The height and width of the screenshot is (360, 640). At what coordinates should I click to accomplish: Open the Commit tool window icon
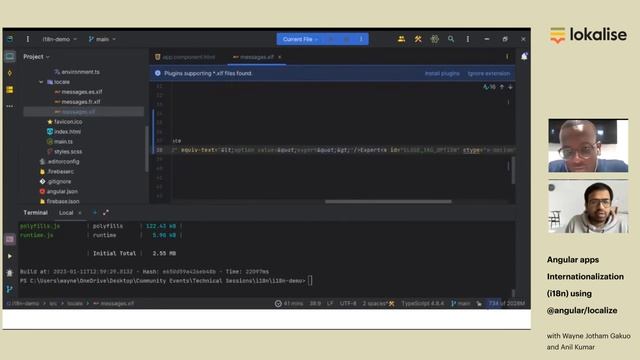coord(10,73)
